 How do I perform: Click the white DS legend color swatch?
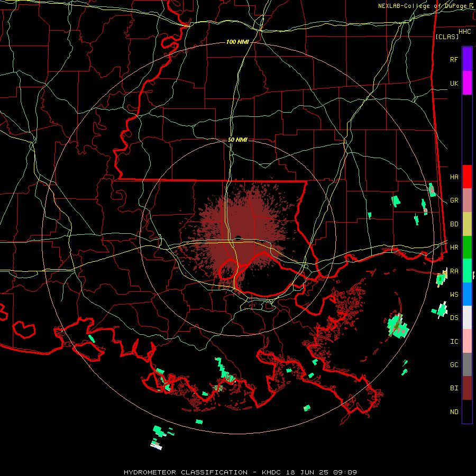[467, 317]
